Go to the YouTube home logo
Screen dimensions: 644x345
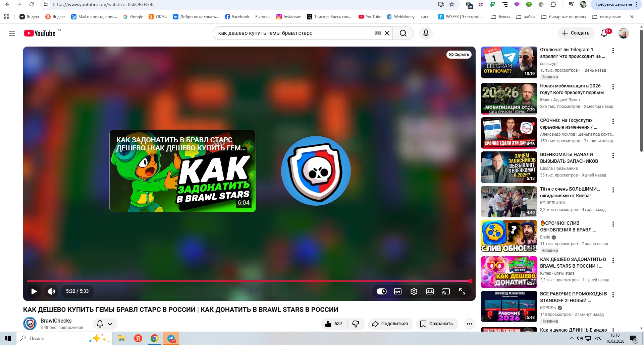pyautogui.click(x=40, y=33)
